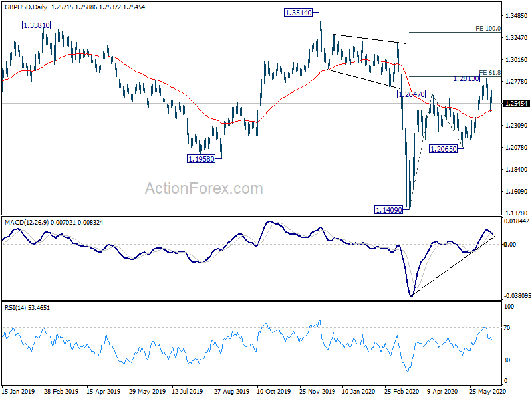The width and height of the screenshot is (532, 399).
Task: Click the RSI(14) 53.4651 label
Action: click(27, 308)
